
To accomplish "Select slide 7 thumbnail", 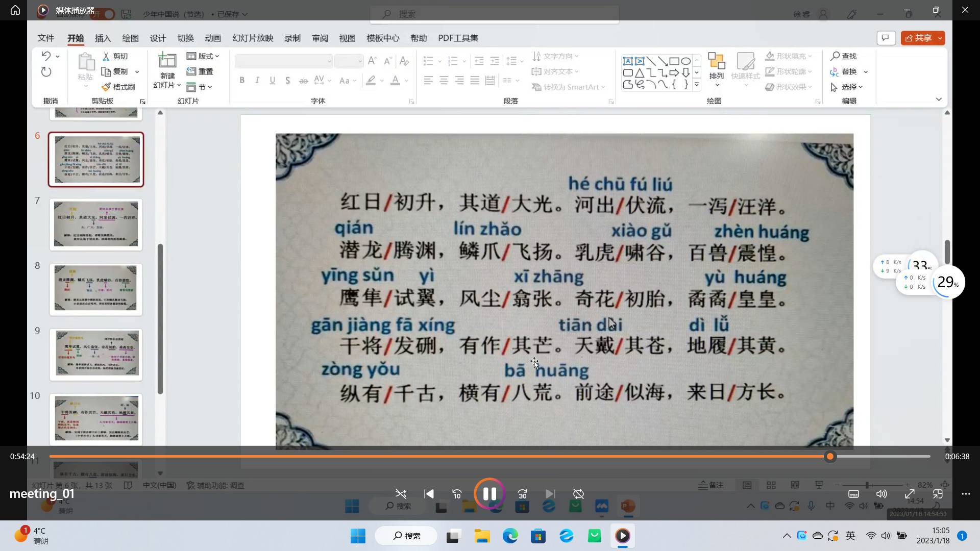I will pos(96,224).
